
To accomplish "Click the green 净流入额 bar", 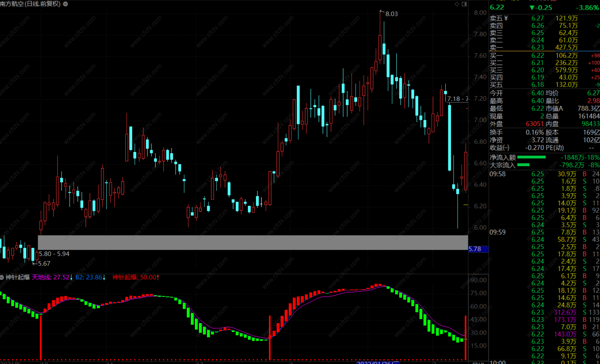I will tap(531, 157).
